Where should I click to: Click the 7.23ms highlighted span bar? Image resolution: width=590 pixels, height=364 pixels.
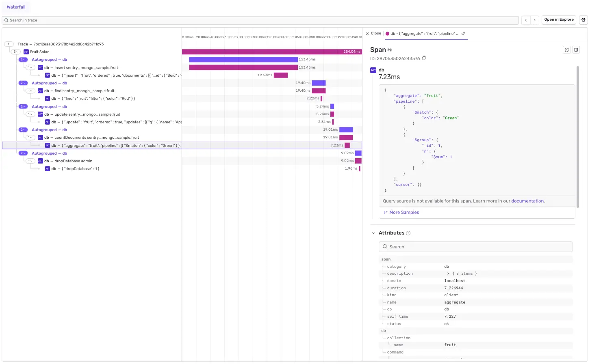click(x=347, y=145)
